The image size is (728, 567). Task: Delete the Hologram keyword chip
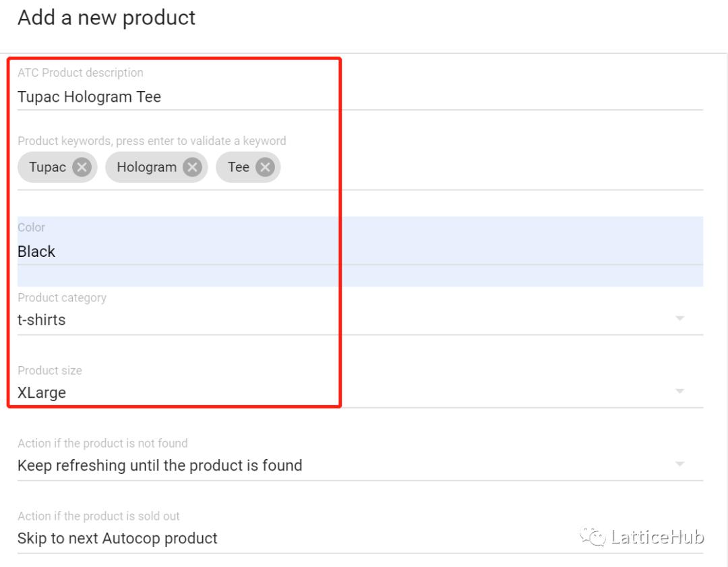point(192,167)
